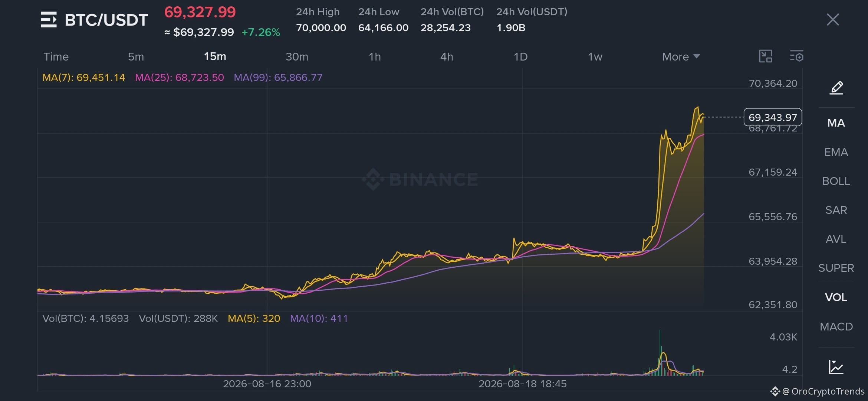Open the chart line style icon

coord(836,367)
